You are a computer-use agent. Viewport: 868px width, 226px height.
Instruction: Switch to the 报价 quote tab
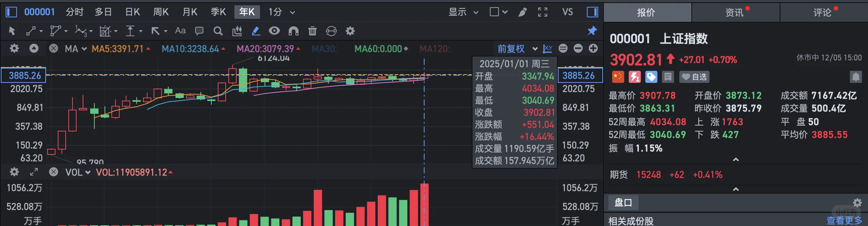tap(647, 12)
